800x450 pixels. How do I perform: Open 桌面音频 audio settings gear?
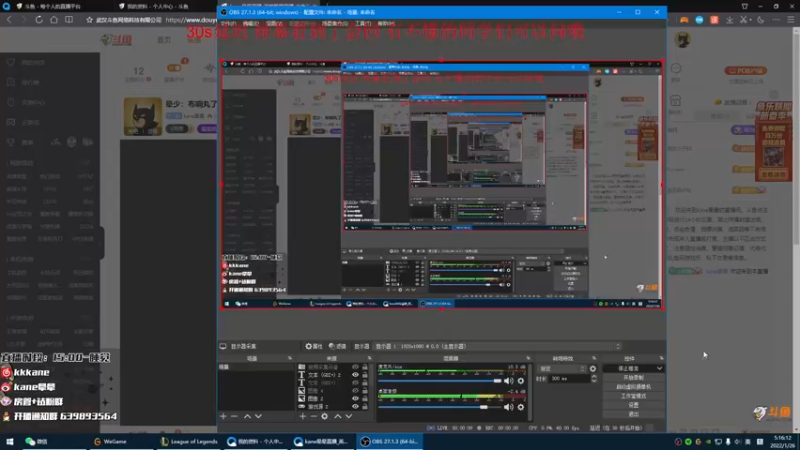pyautogui.click(x=521, y=407)
